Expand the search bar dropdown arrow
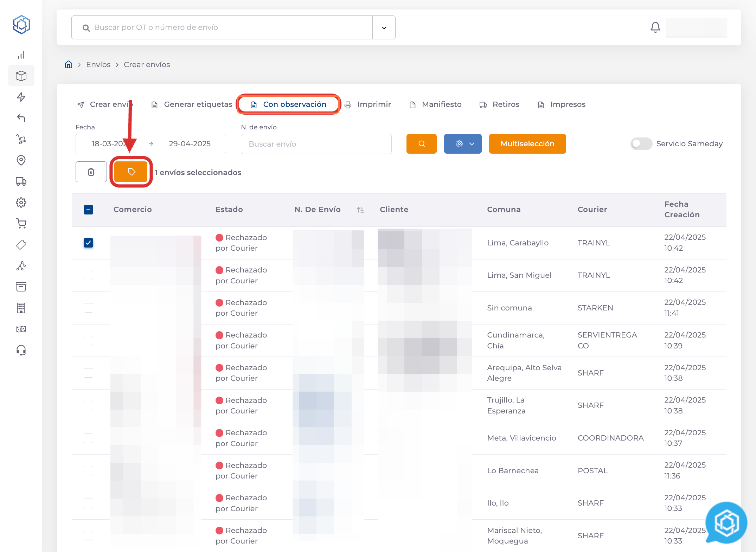The image size is (756, 552). (x=384, y=27)
